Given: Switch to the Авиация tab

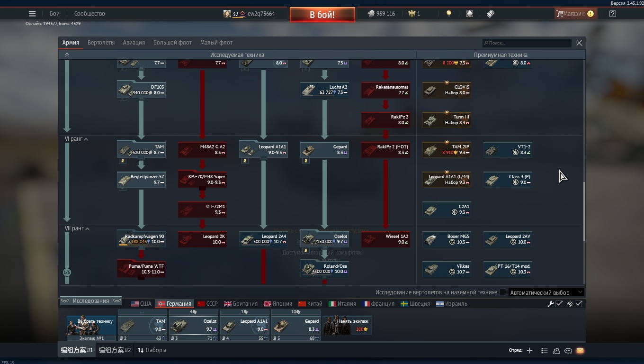Looking at the screenshot, I should [134, 43].
